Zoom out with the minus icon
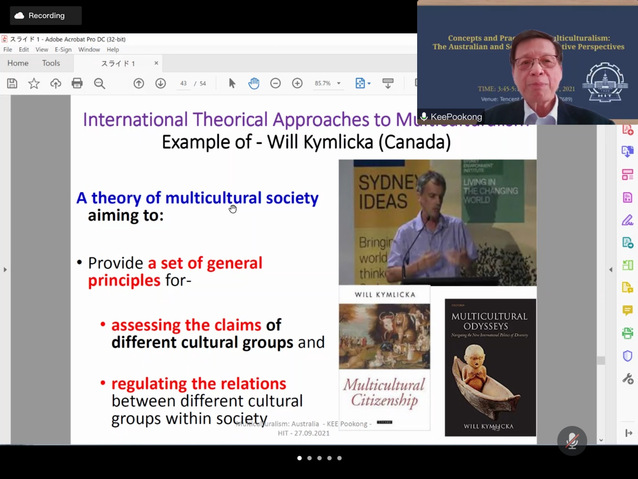 click(275, 83)
